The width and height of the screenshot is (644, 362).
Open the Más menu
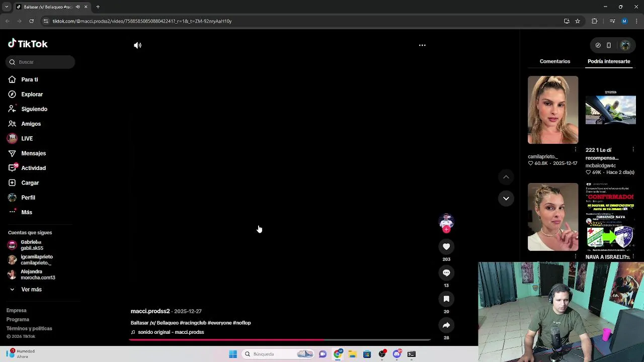point(26,212)
